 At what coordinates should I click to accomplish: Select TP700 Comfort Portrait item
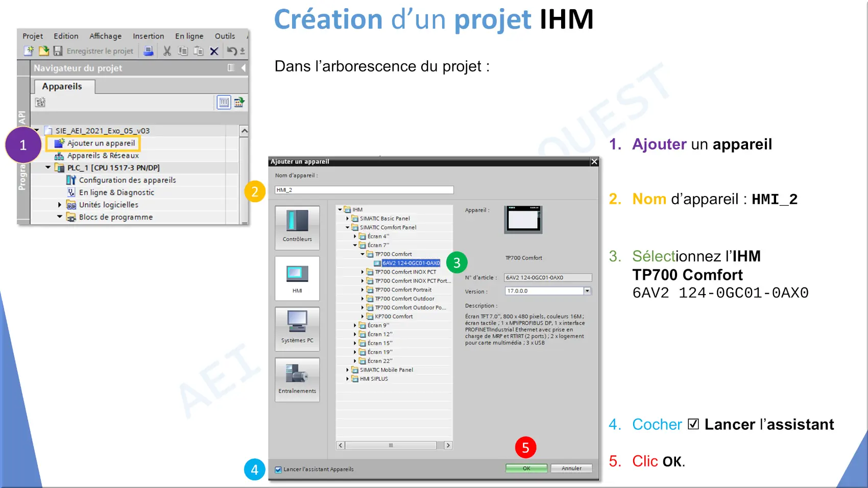click(403, 290)
